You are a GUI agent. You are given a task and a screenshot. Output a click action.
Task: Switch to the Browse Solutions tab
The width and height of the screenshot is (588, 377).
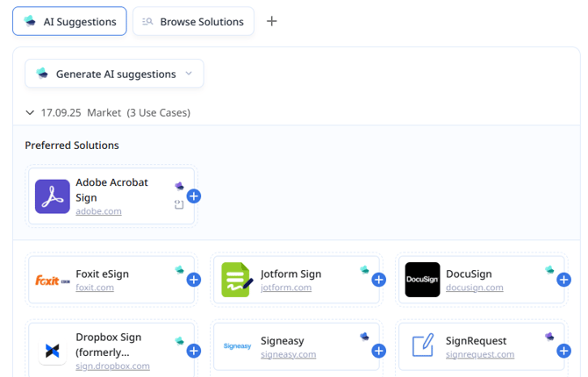[x=193, y=21]
